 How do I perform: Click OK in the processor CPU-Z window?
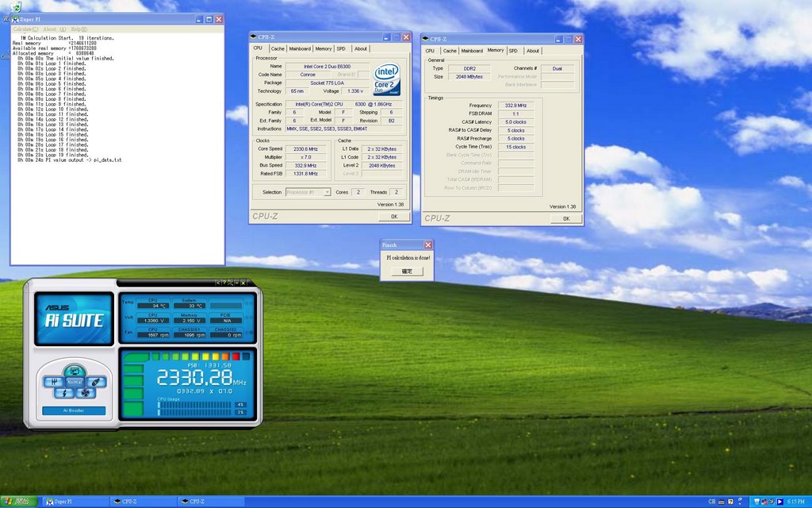[394, 217]
